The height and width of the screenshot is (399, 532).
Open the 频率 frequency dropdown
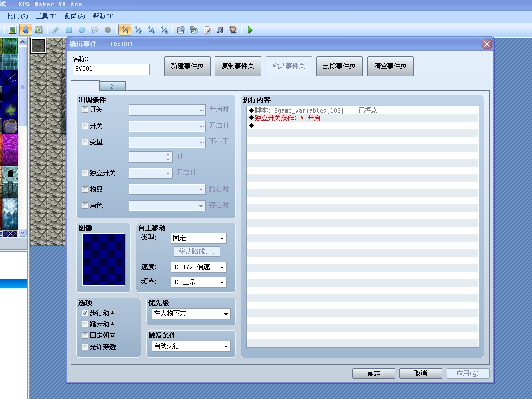[x=198, y=282]
